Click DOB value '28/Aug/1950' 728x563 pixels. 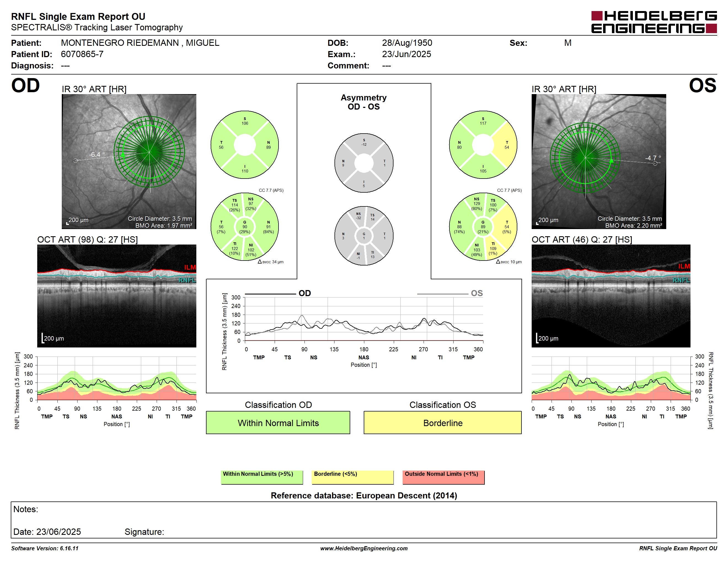click(407, 43)
